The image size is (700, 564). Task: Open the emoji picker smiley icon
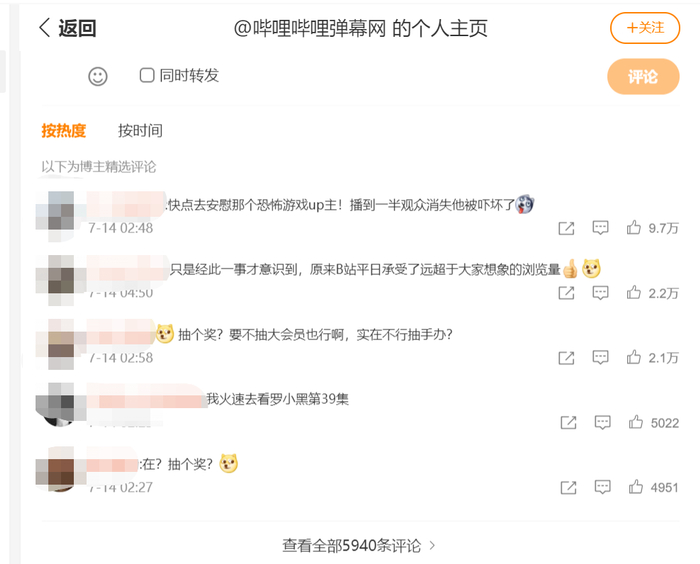[98, 76]
